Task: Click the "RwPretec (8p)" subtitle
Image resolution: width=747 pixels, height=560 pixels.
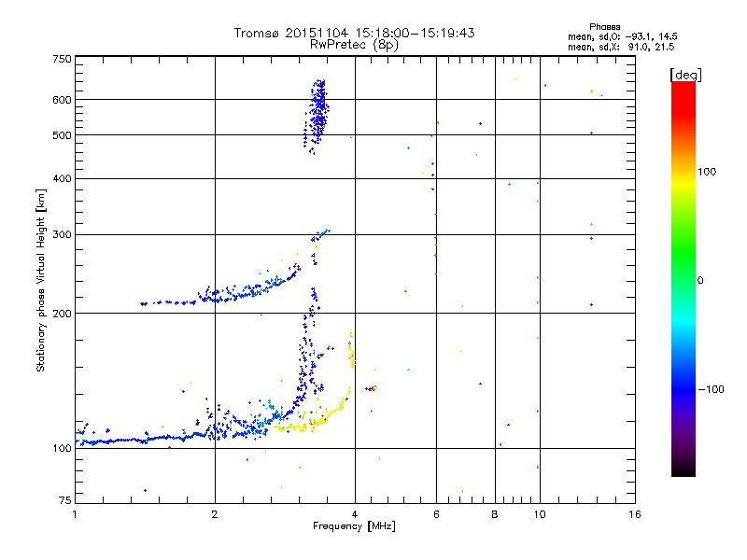Action: (x=354, y=45)
